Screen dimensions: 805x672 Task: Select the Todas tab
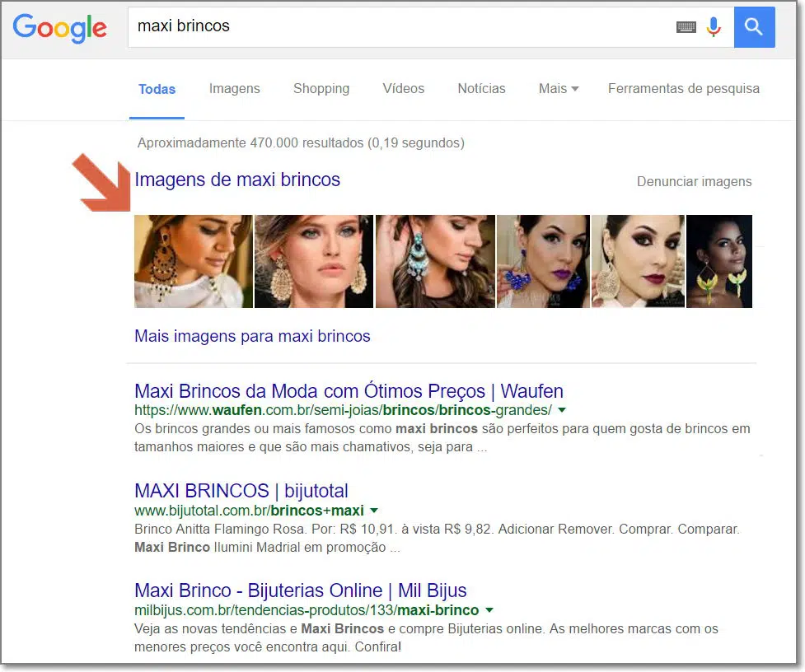(x=157, y=89)
